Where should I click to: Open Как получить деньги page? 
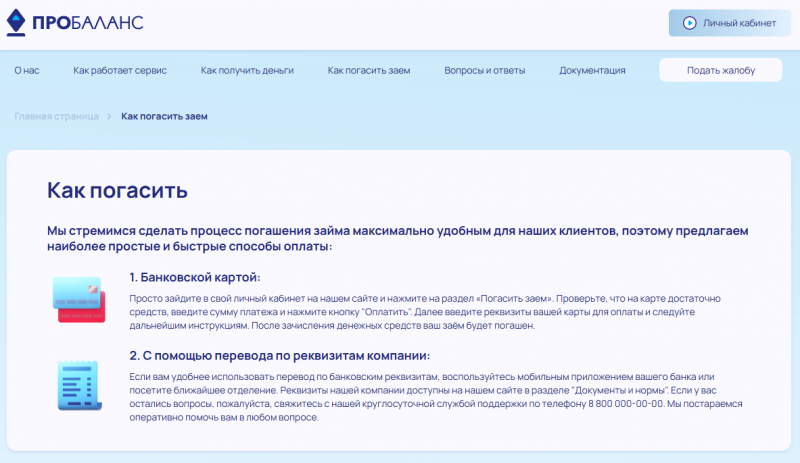(x=247, y=70)
